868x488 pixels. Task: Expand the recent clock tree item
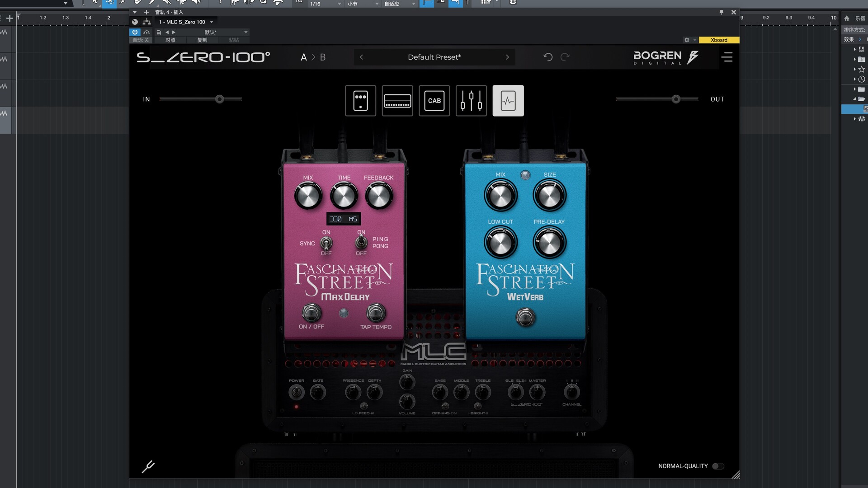tap(854, 79)
